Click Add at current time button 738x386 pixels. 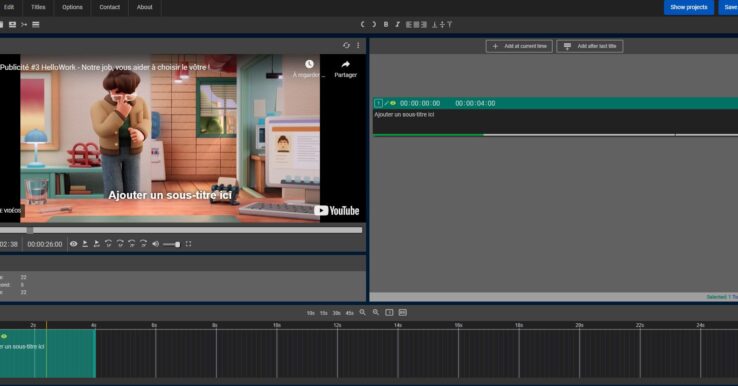click(519, 46)
